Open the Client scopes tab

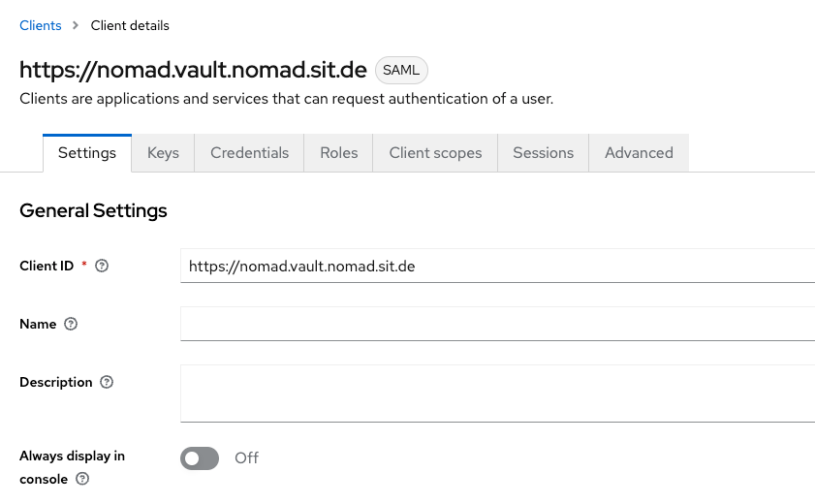(x=435, y=153)
